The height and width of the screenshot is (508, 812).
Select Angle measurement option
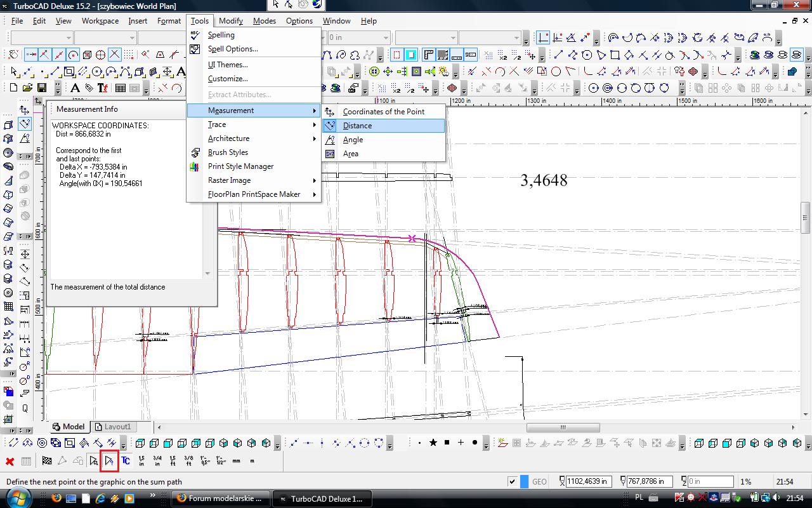pyautogui.click(x=353, y=140)
